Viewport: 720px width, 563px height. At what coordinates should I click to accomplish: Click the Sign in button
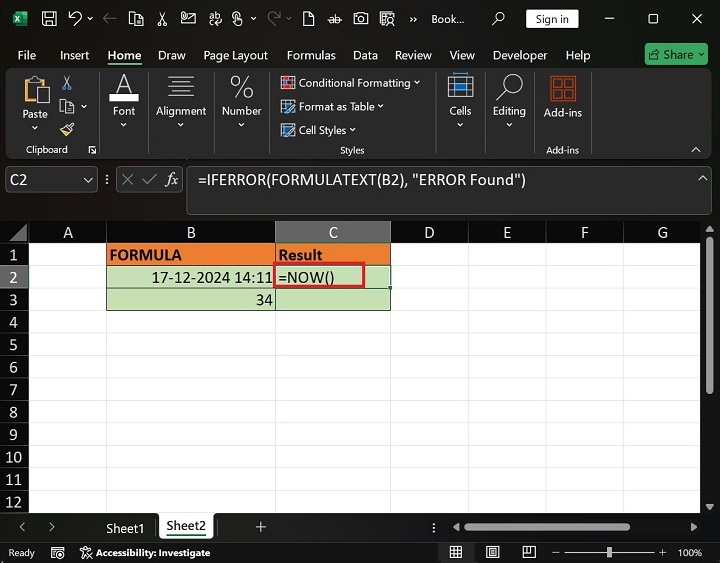pyautogui.click(x=552, y=19)
